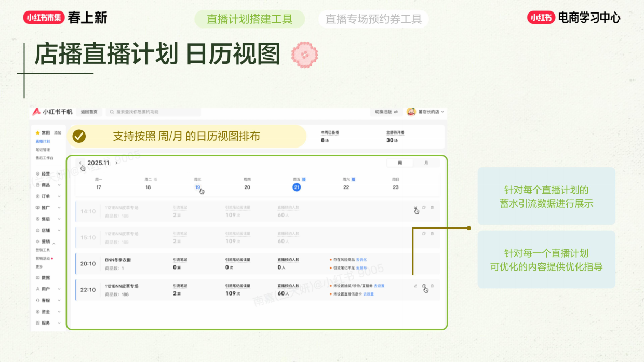Select the copy icon beside the 14:10 plan
The image size is (644, 362).
click(423, 207)
